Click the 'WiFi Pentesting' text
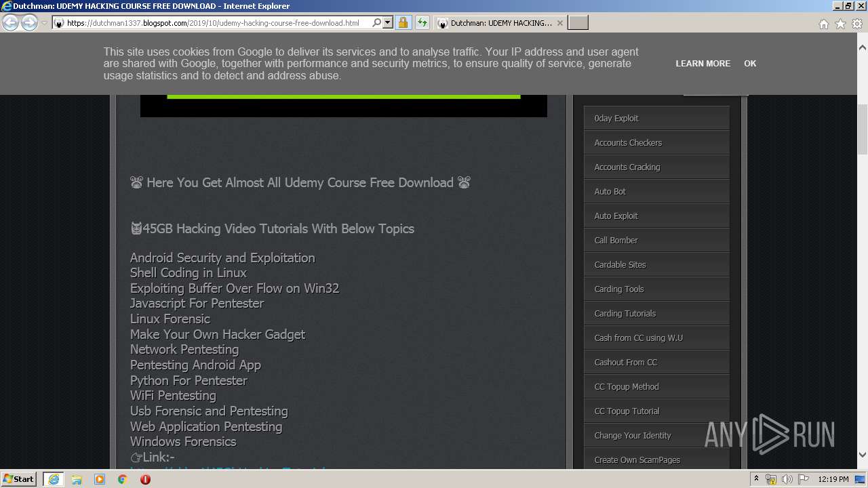868x488 pixels. coord(173,396)
